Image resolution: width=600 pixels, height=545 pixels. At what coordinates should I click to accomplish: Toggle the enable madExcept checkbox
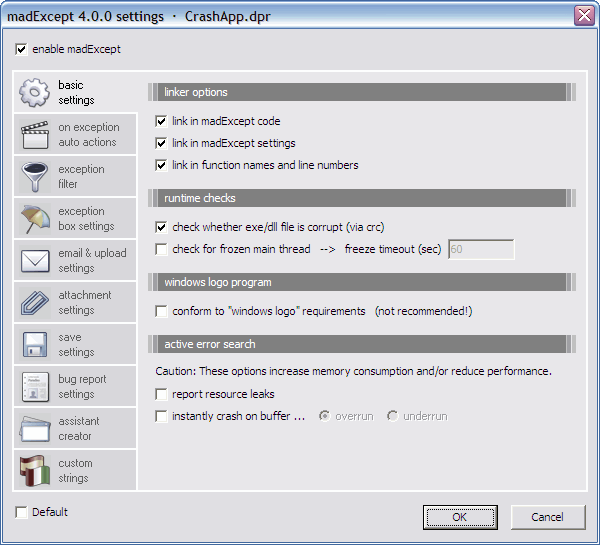[x=22, y=48]
